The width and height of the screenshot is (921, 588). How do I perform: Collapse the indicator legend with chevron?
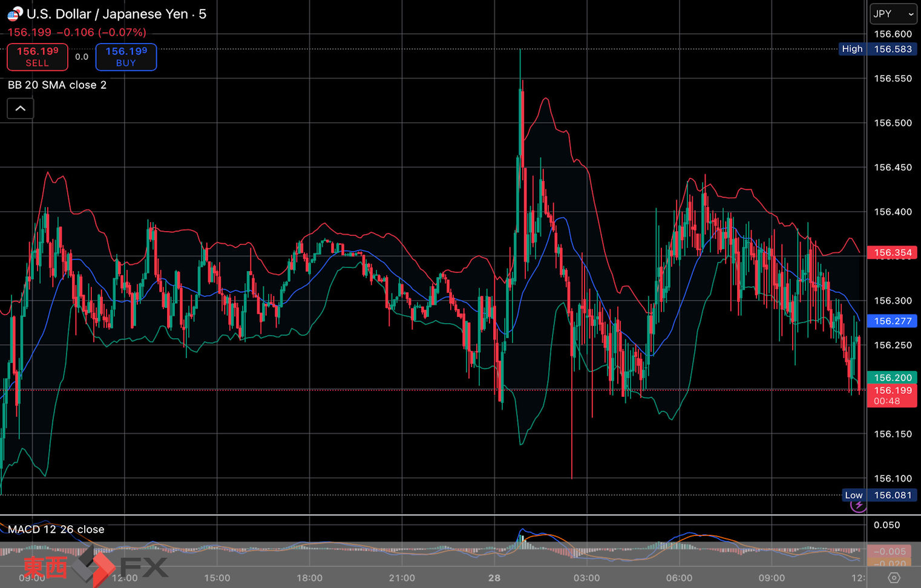[21, 109]
